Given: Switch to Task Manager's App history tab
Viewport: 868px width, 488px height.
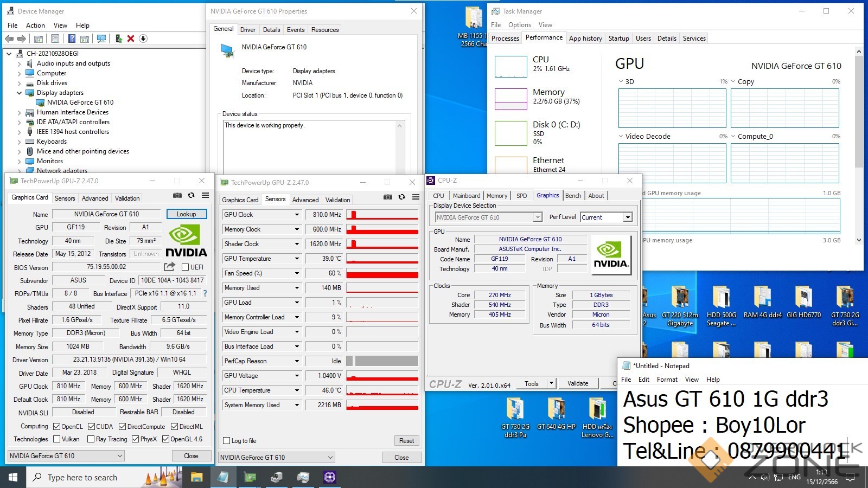Looking at the screenshot, I should [x=585, y=38].
